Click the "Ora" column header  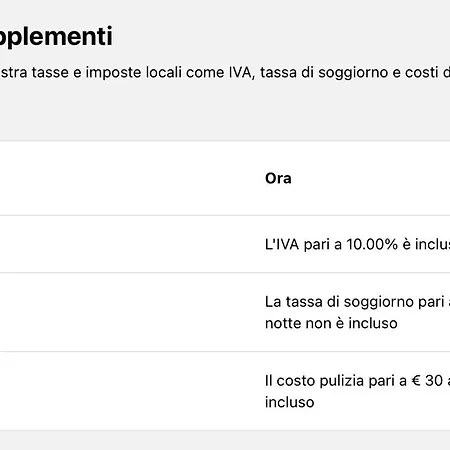278,178
